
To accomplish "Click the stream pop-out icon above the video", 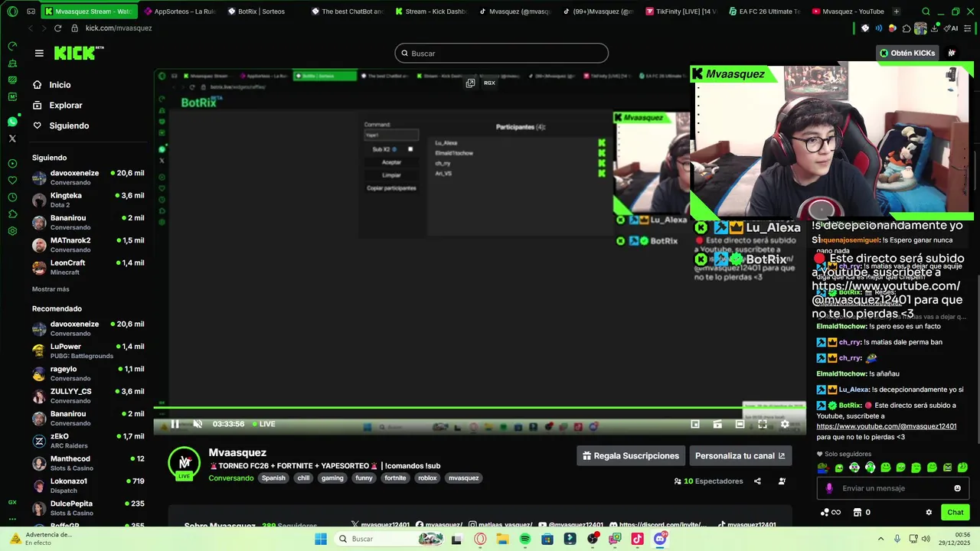I will (470, 83).
